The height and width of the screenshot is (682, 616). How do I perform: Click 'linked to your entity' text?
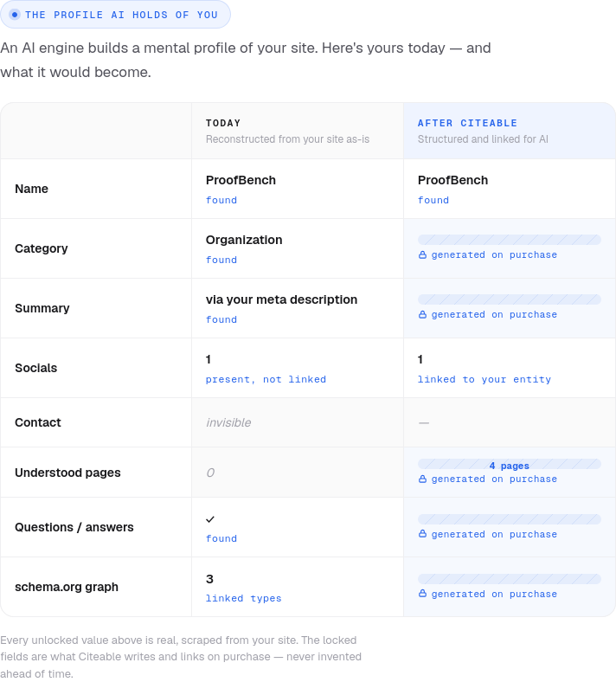(x=484, y=379)
